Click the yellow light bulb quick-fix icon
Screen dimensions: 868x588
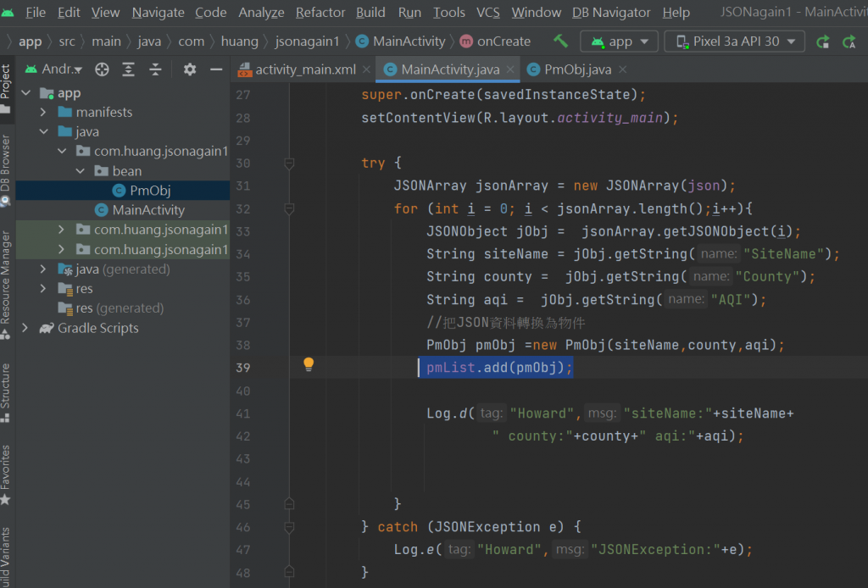click(309, 364)
